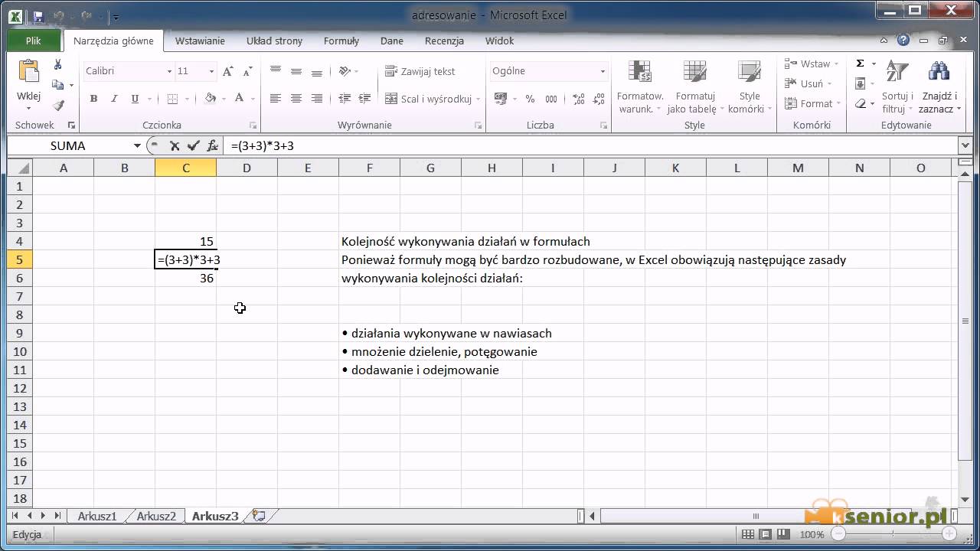Toggle italic formatting
The width and height of the screenshot is (980, 551).
[114, 99]
